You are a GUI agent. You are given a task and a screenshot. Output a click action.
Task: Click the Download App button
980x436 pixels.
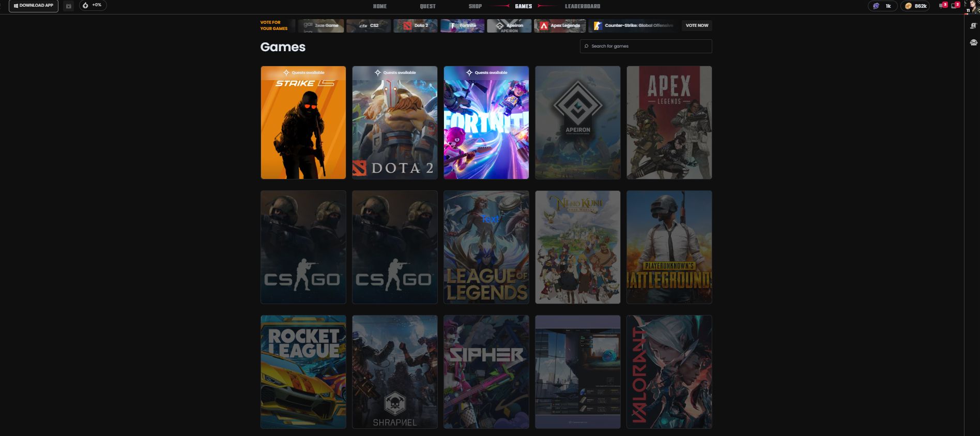[34, 6]
